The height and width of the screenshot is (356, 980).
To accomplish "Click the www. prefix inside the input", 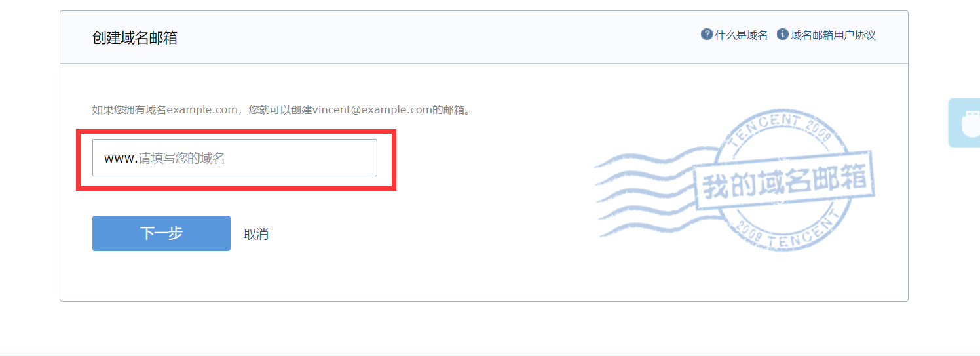I will point(121,158).
